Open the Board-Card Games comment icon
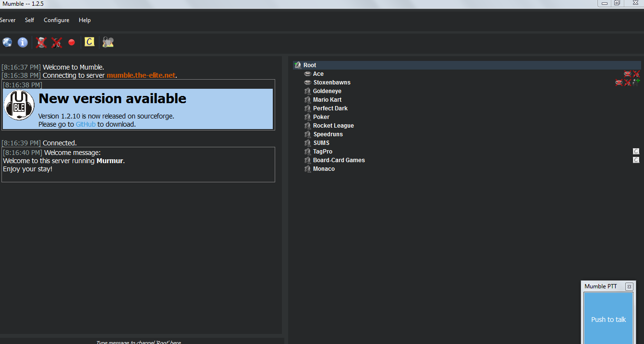This screenshot has width=644, height=344. tap(636, 160)
